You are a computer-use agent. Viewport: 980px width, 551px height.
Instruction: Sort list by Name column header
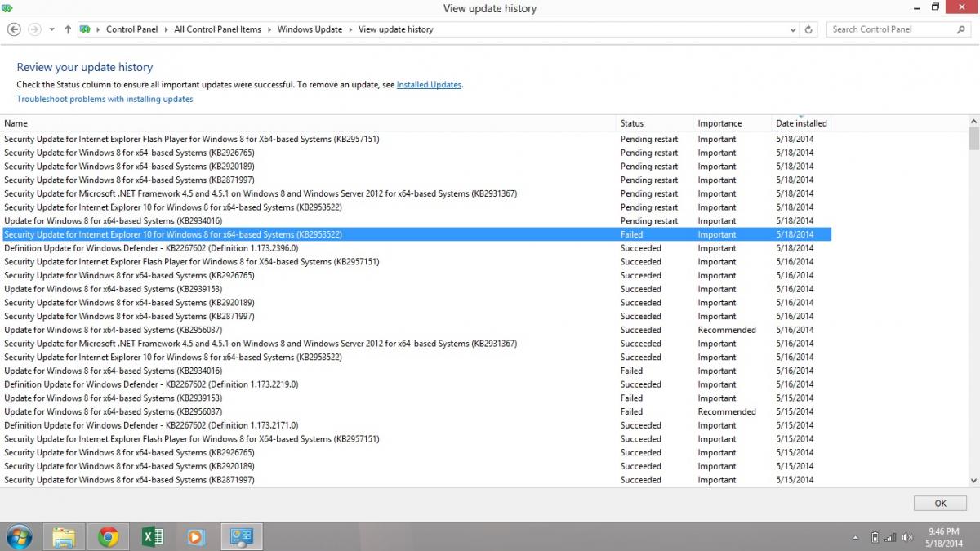click(x=309, y=123)
